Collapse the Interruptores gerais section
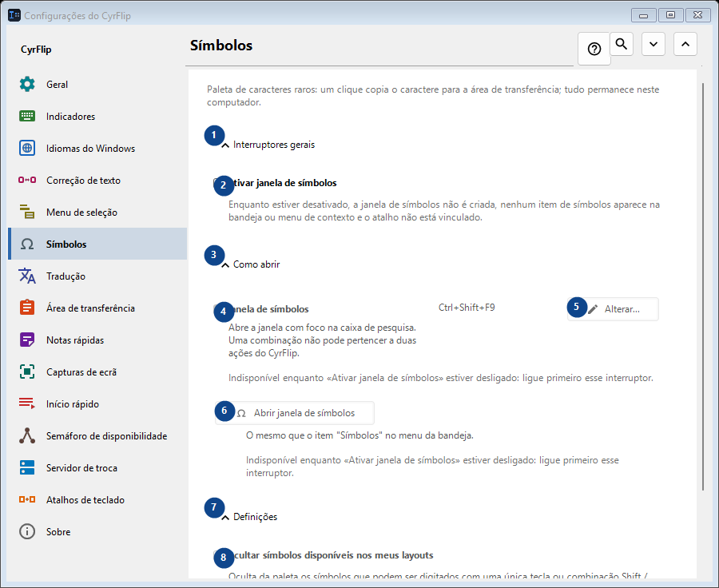The image size is (719, 588). pos(225,145)
